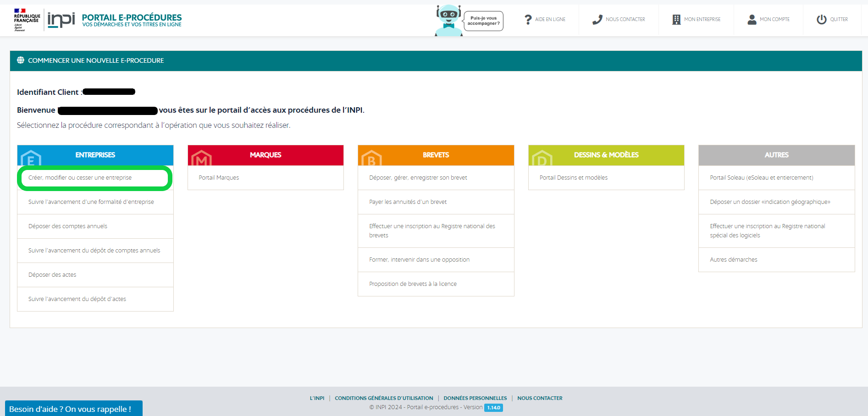Image resolution: width=868 pixels, height=416 pixels.
Task: Click the Dessins D hexagon icon
Action: click(x=542, y=158)
